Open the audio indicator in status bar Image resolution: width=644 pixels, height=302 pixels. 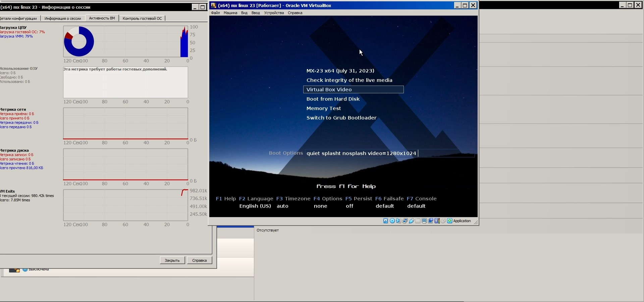[x=398, y=221]
